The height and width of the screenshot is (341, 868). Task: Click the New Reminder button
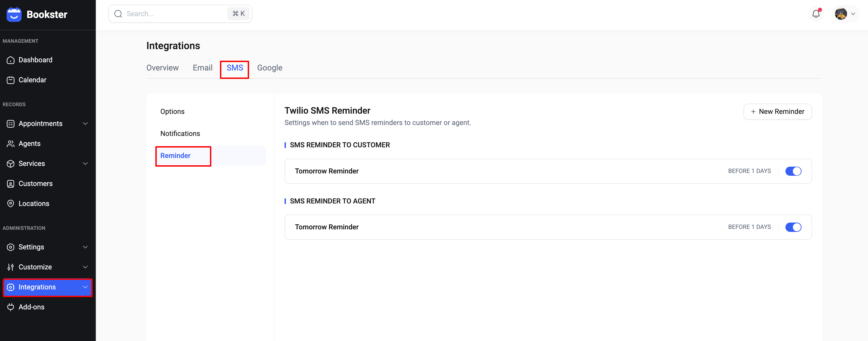click(x=777, y=111)
